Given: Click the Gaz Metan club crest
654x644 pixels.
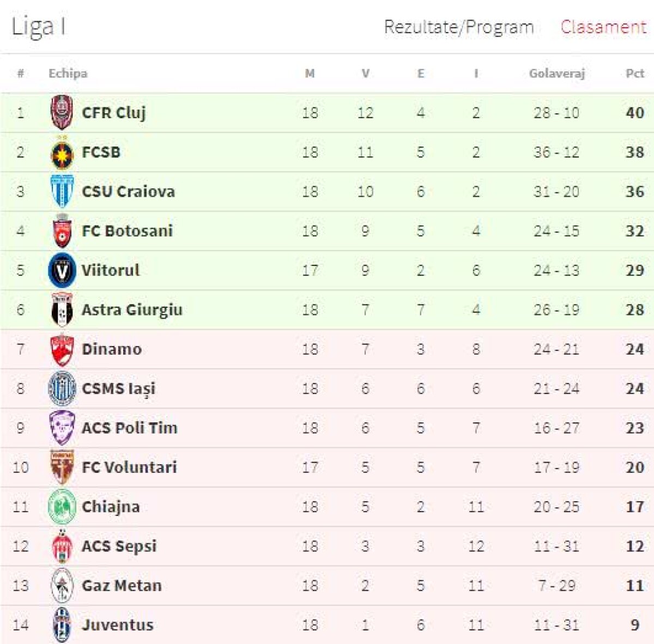Looking at the screenshot, I should [x=62, y=585].
